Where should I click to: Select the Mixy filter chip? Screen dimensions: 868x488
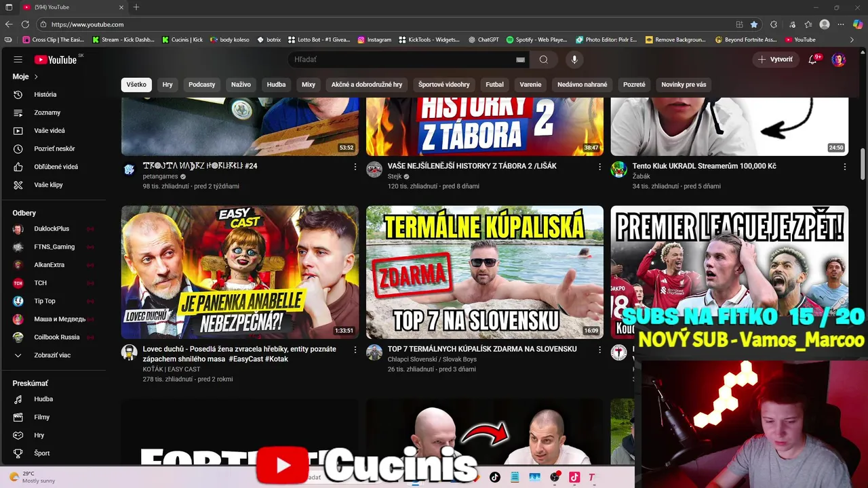[309, 85]
